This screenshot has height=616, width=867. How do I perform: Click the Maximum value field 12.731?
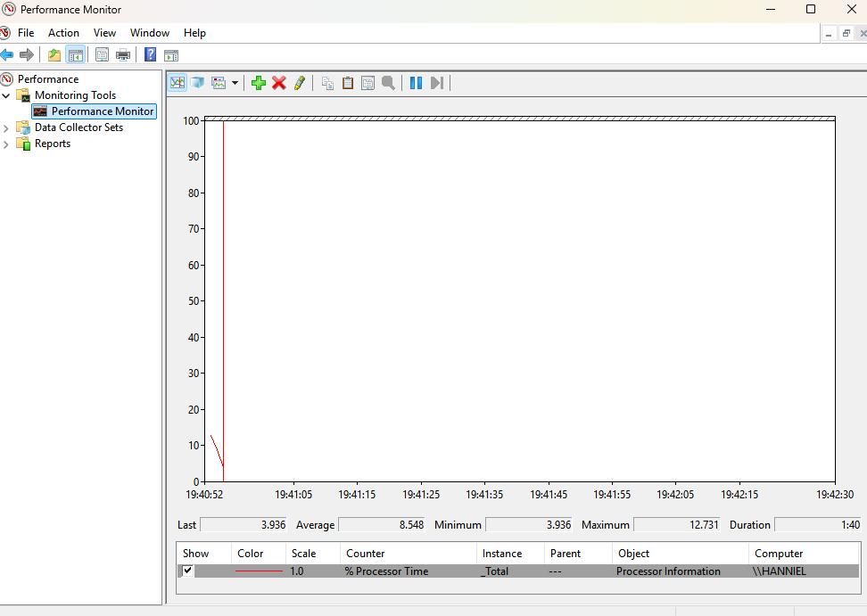pyautogui.click(x=676, y=524)
